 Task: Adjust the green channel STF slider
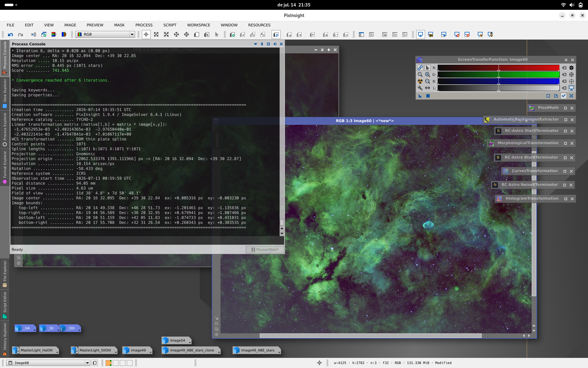(499, 75)
